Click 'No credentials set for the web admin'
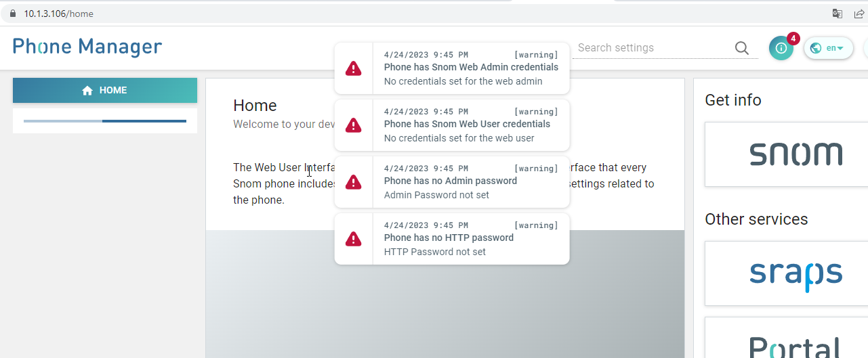The height and width of the screenshot is (358, 868). point(463,81)
